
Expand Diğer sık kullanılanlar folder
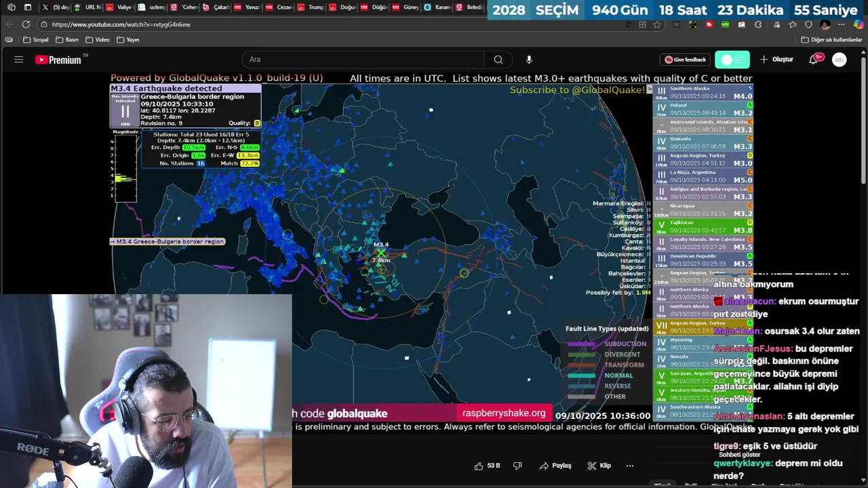(831, 40)
